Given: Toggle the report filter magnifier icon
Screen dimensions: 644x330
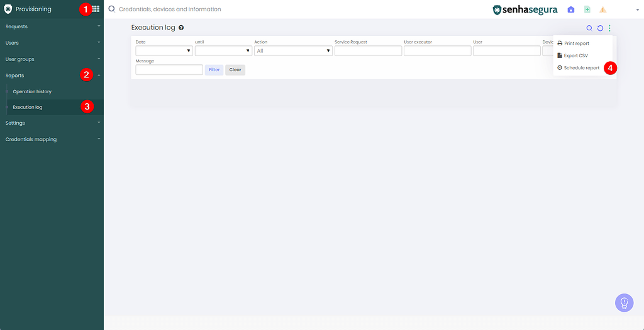Looking at the screenshot, I should pyautogui.click(x=589, y=28).
